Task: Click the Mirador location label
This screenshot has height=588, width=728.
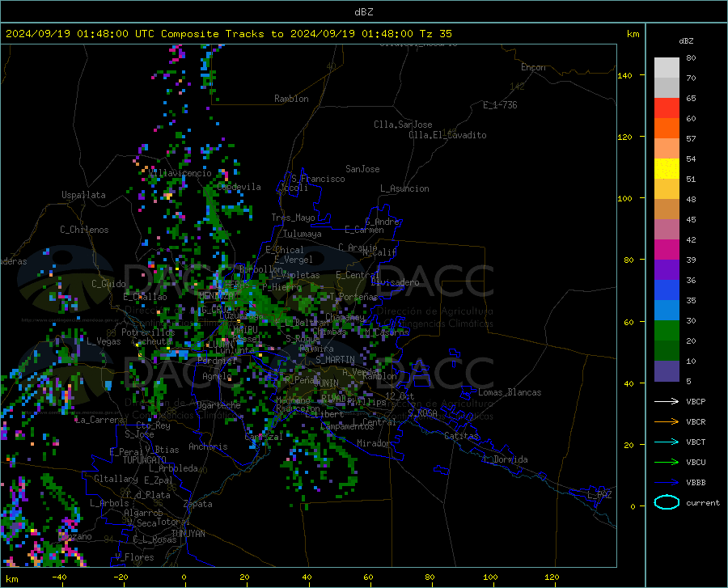Action: [373, 443]
